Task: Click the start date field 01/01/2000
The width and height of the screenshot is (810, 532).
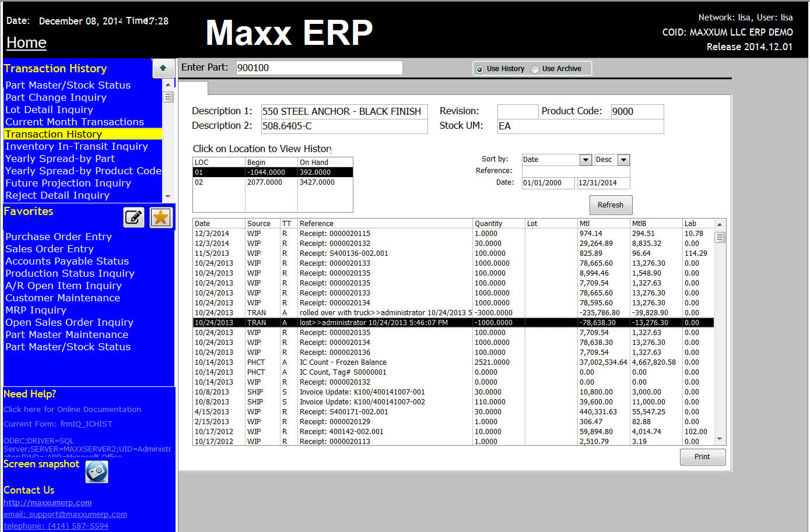Action: coord(548,183)
